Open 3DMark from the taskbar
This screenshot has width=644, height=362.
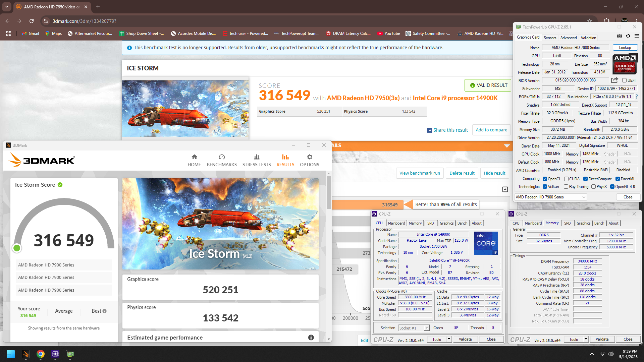point(26,354)
